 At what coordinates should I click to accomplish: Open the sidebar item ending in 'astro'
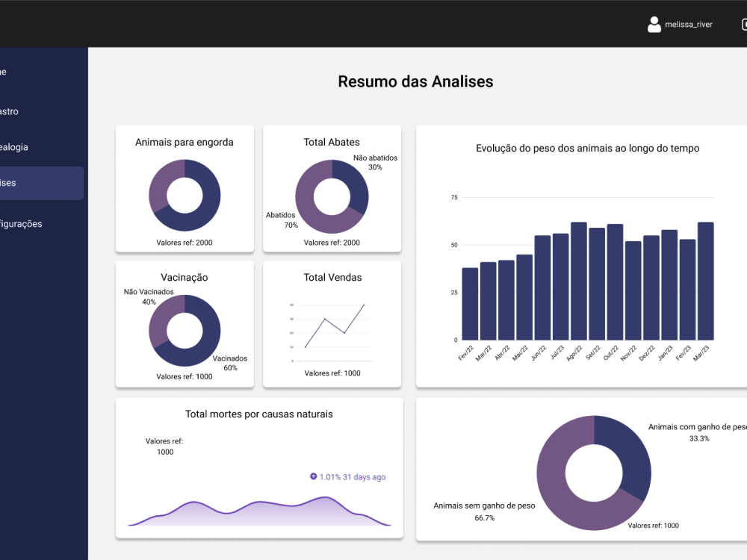tap(9, 111)
